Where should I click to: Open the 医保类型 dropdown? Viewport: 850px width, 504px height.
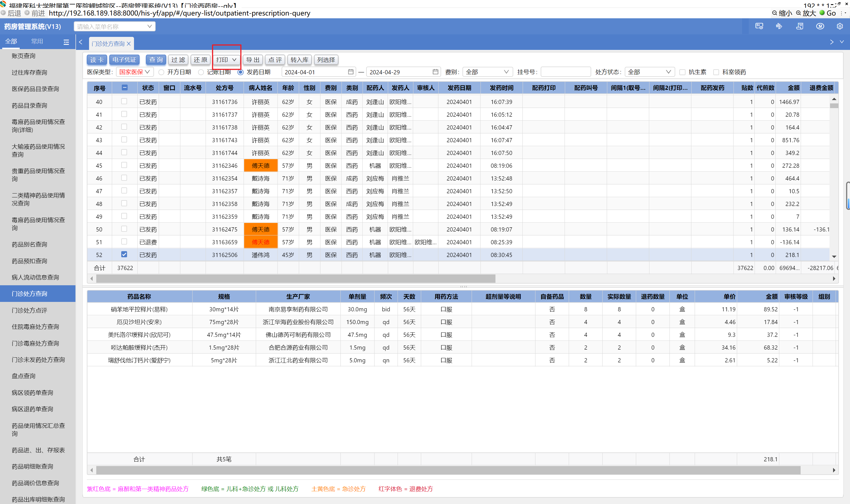pyautogui.click(x=135, y=72)
